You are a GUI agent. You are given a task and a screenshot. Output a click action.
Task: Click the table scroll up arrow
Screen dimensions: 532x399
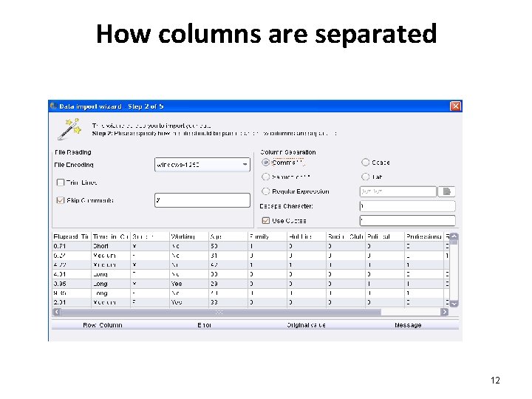click(454, 237)
